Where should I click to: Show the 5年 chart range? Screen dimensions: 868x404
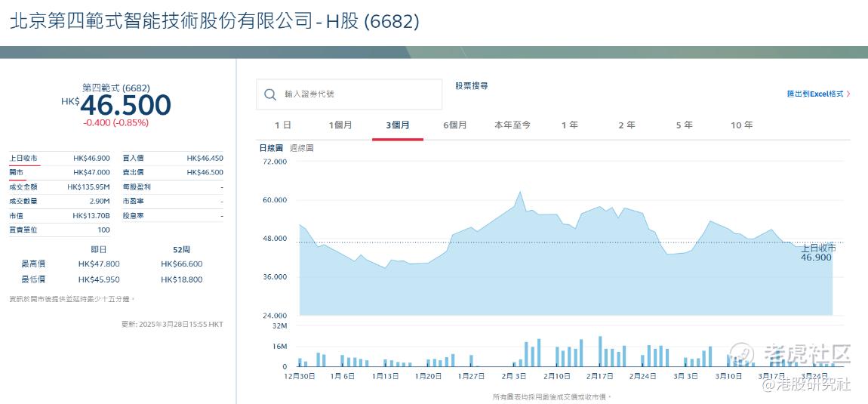pyautogui.click(x=685, y=125)
